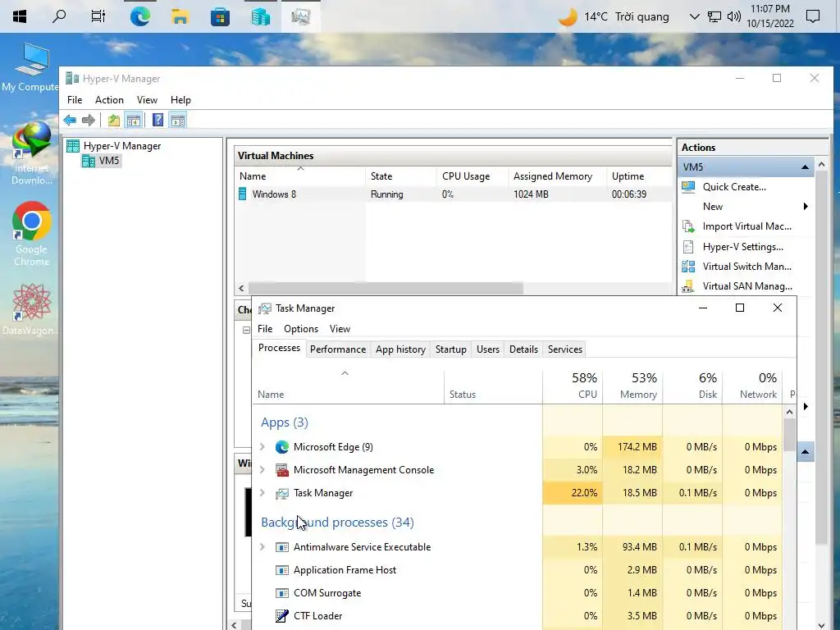The height and width of the screenshot is (630, 840).
Task: Toggle the Show/Hide Action Pane icon
Action: click(178, 120)
